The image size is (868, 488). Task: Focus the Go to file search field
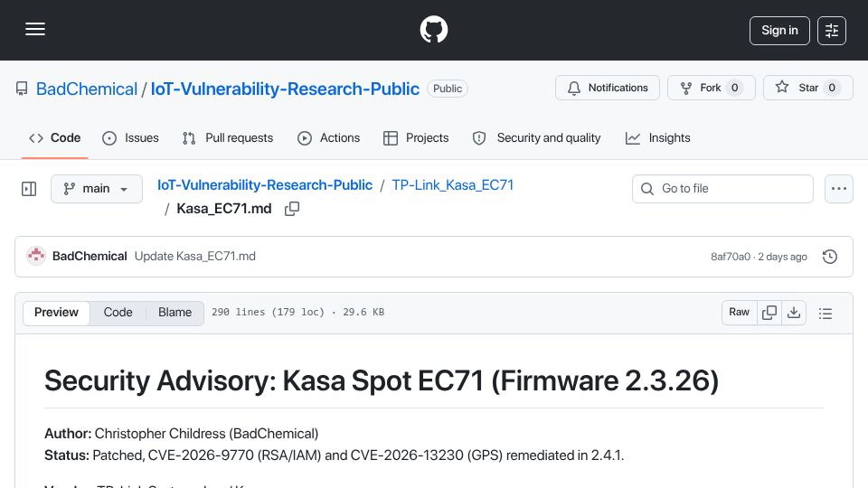722,189
